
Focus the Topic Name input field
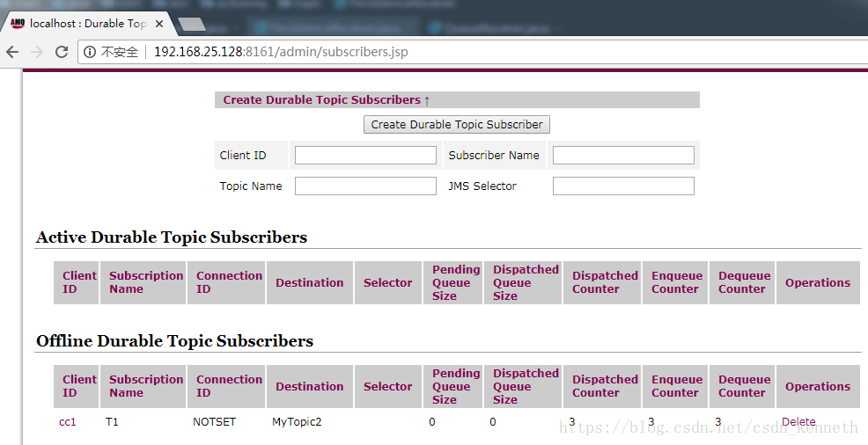tap(365, 186)
